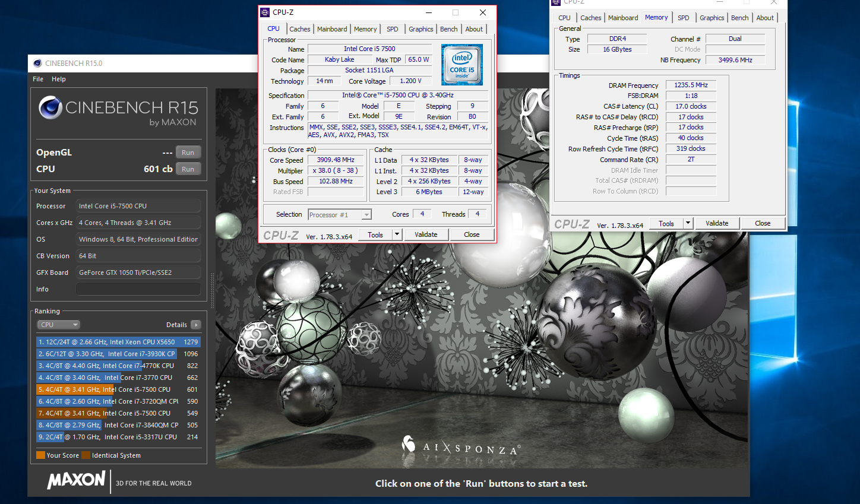Image resolution: width=860 pixels, height=504 pixels.
Task: Switch to Mainboard tab in front CPU-Z window
Action: pos(332,29)
